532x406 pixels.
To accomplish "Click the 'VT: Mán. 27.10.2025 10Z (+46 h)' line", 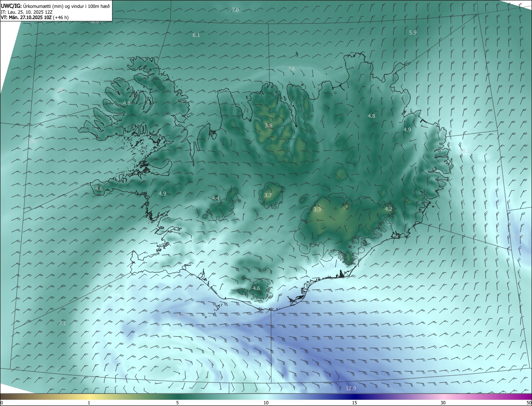I will click(x=35, y=17).
